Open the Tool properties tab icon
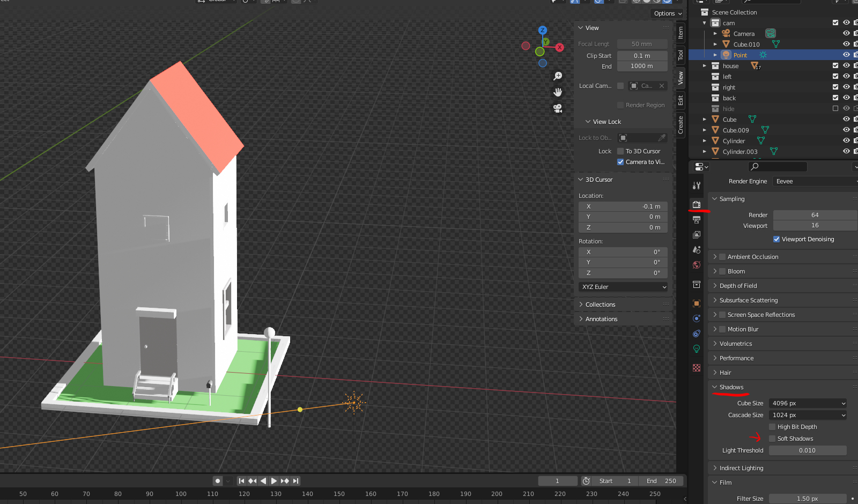Viewport: 858px width, 504px height. (697, 186)
